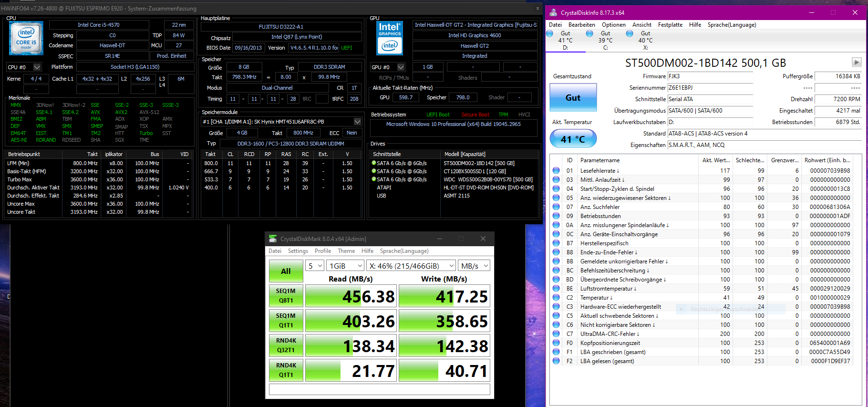The width and height of the screenshot is (868, 407).
Task: Click status orb for Ende-zu-Ende-Fehler row
Action: (556, 252)
